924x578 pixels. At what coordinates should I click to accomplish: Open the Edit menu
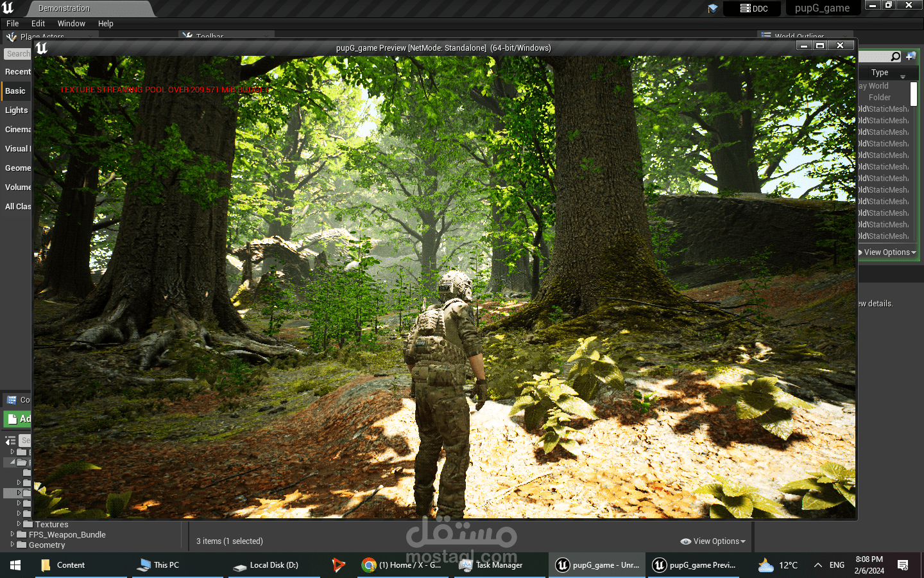[38, 23]
